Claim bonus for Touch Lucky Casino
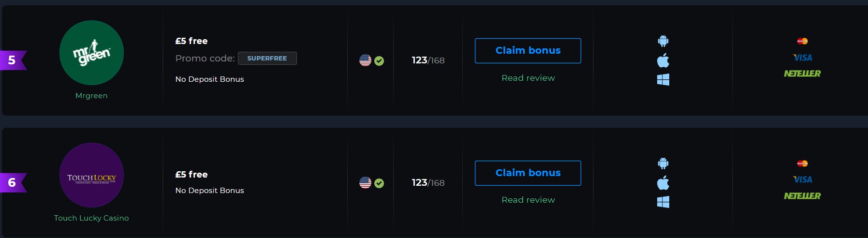Viewport: 868px width, 238px height. pos(528,173)
